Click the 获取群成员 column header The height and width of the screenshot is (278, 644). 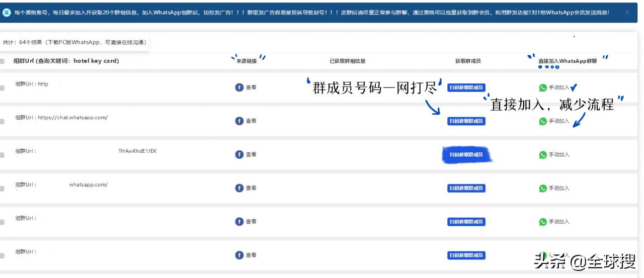pos(468,61)
